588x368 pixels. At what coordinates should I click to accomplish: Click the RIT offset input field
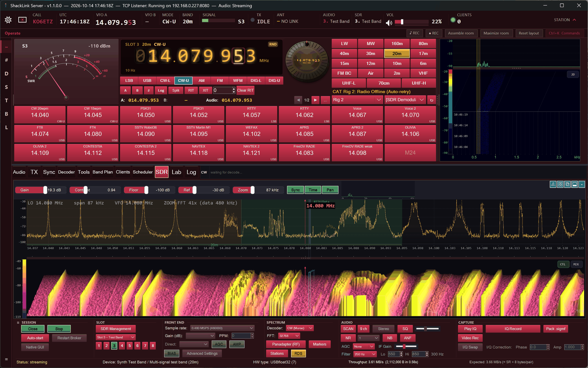tap(223, 90)
